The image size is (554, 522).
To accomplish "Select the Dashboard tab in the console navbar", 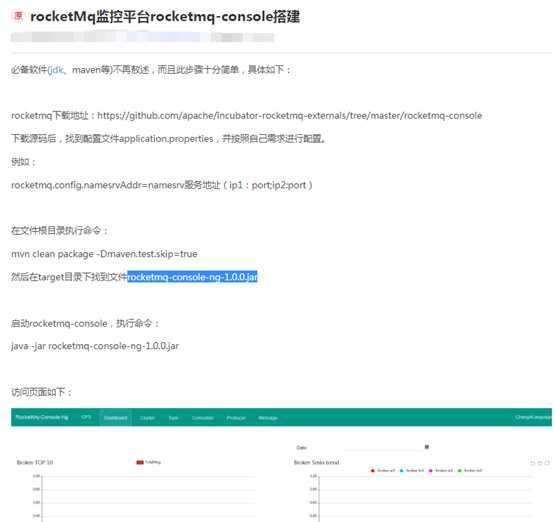I will coord(116,418).
